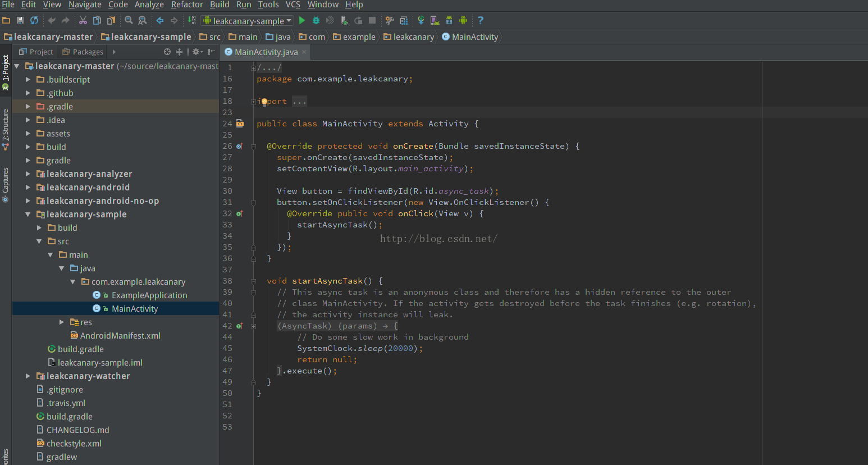The image size is (868, 465).
Task: Click the Stop square icon in toolbar
Action: click(372, 21)
